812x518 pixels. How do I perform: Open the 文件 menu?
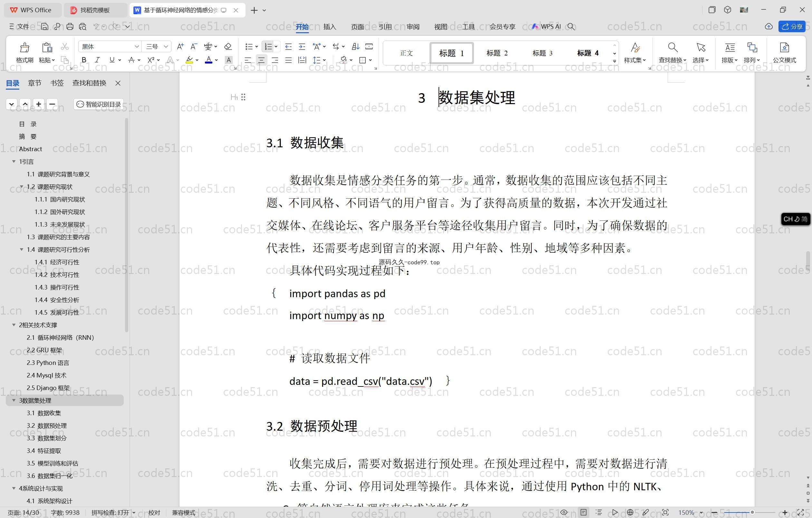tap(19, 26)
